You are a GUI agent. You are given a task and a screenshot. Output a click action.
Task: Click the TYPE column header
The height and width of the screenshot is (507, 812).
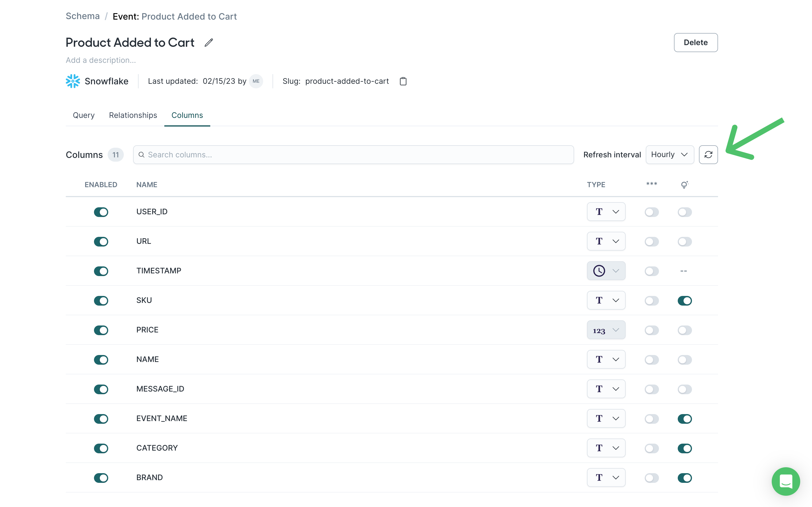coord(596,185)
